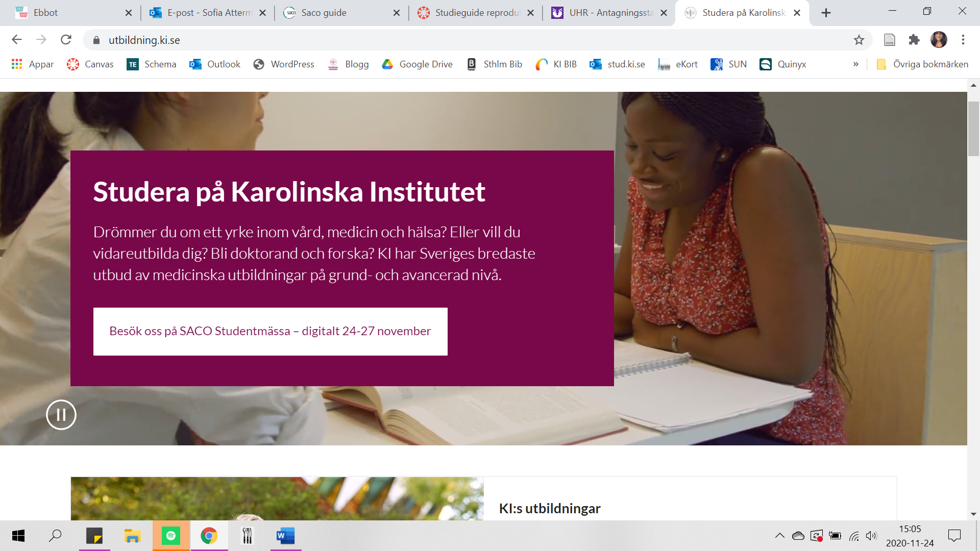Viewport: 980px width, 551px height.
Task: Show hidden system tray icons
Action: (x=779, y=536)
